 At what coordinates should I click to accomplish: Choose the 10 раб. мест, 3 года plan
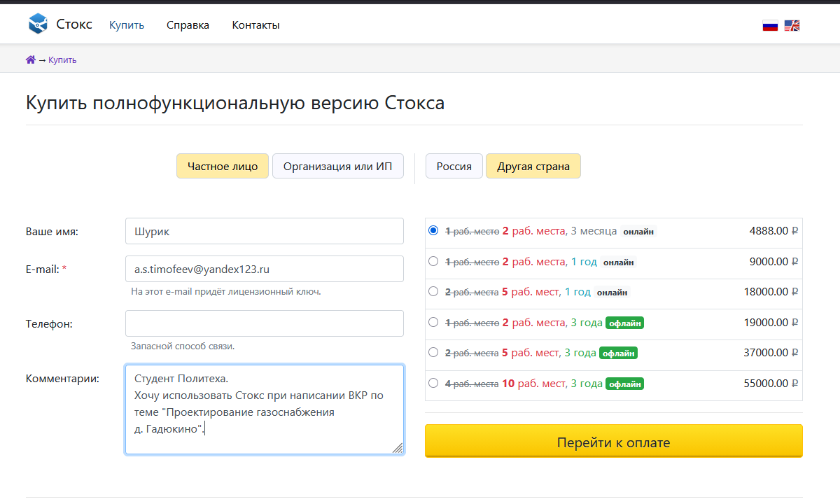(x=433, y=383)
